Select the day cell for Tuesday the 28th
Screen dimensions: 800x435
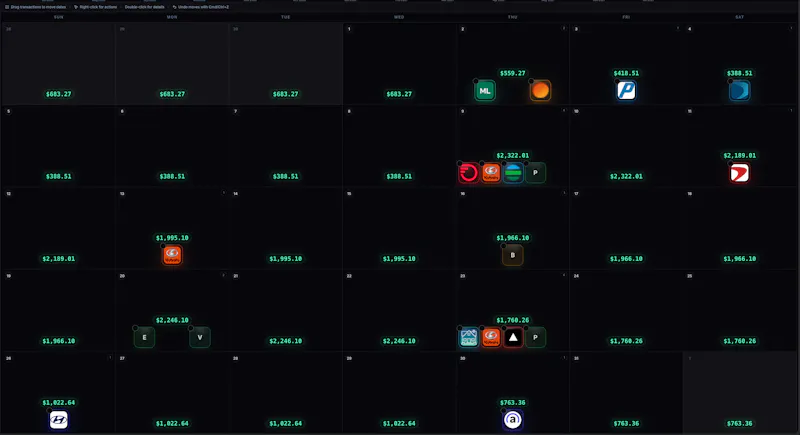point(286,393)
